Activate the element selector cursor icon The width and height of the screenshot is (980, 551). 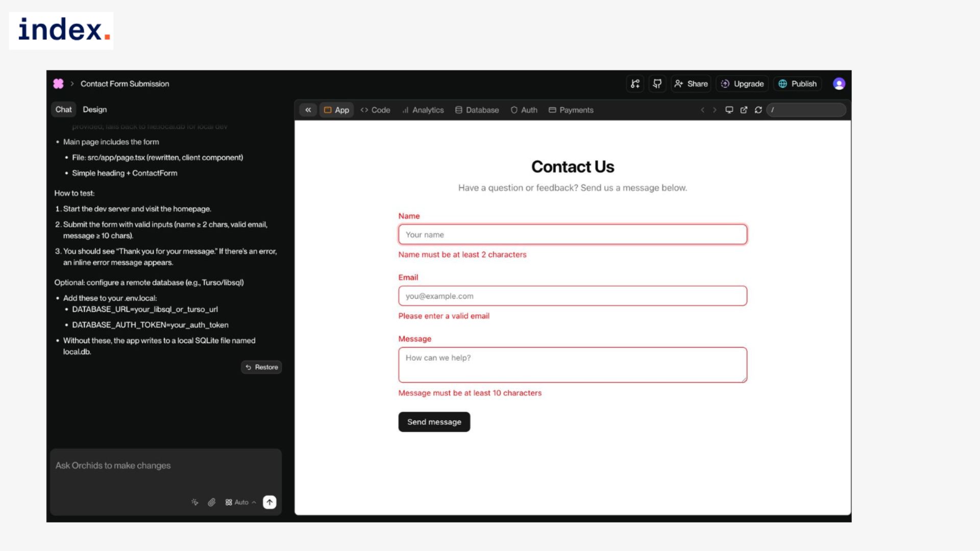pos(194,502)
